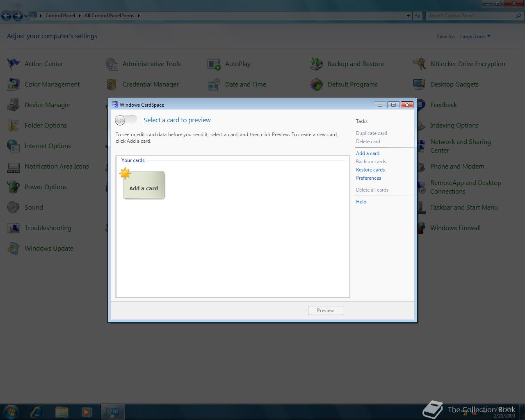Screen dimensions: 525x420
Task: Expand the address bar history dropdown
Action: (408, 16)
